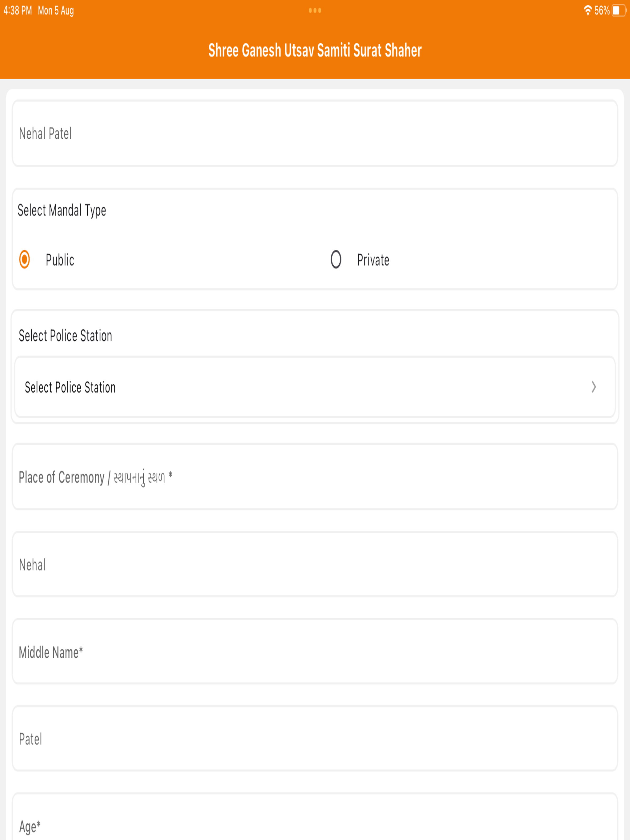
Task: Open the Select Police Station dropdown
Action: coord(315,387)
